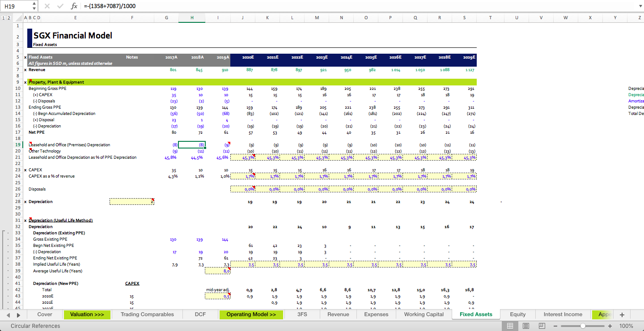
Task: Select the Depreciation (Useful Life Method) label
Action: pyautogui.click(x=61, y=221)
